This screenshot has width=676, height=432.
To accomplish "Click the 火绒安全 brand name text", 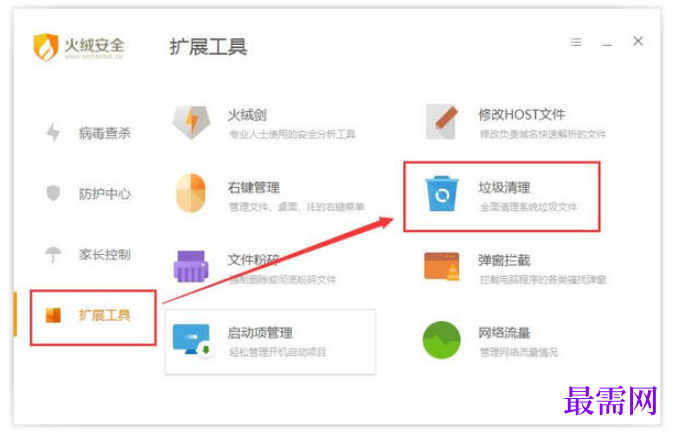I will tap(94, 44).
